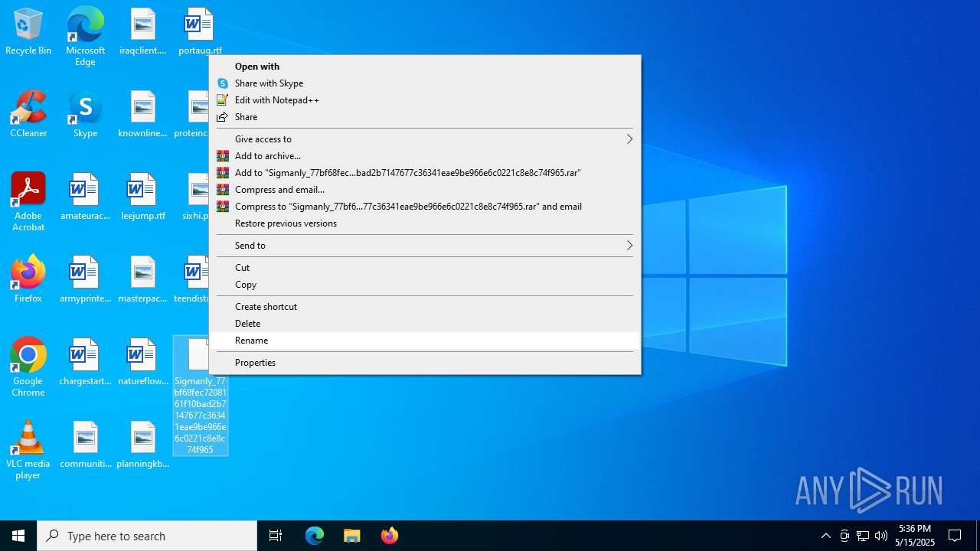980x551 pixels.
Task: Select the masterpac image file icon
Action: 142,280
